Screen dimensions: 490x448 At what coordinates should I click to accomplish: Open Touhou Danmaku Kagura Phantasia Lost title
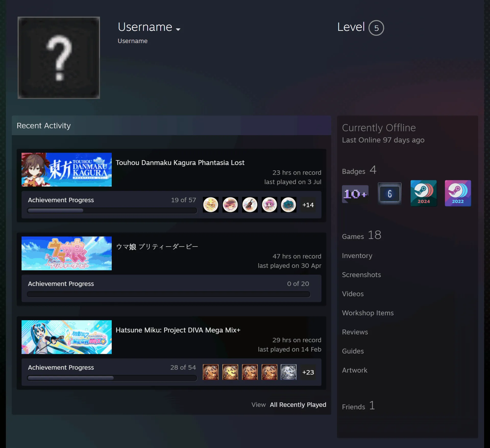(180, 163)
